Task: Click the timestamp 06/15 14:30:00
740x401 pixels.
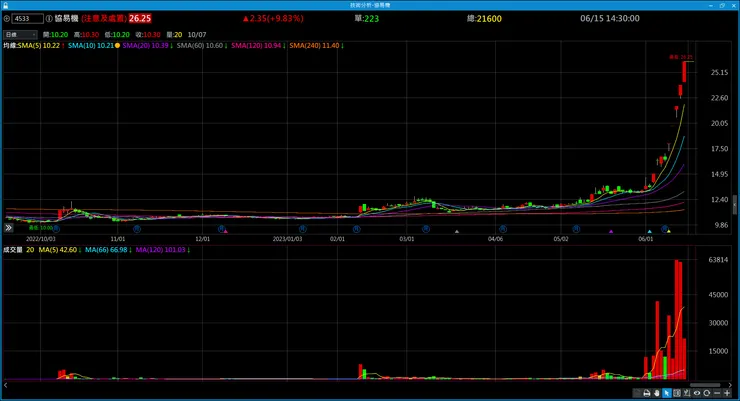Action: tap(610, 18)
